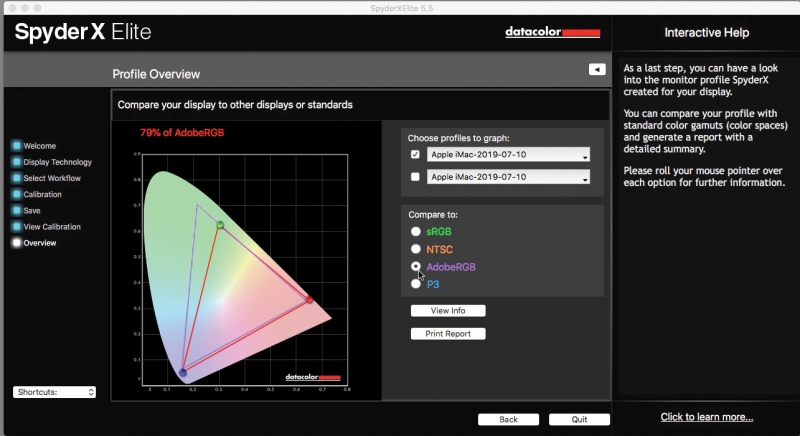The width and height of the screenshot is (800, 436).
Task: Open the first profile dropdown Apple iMac-2019-07-10
Action: pos(508,155)
